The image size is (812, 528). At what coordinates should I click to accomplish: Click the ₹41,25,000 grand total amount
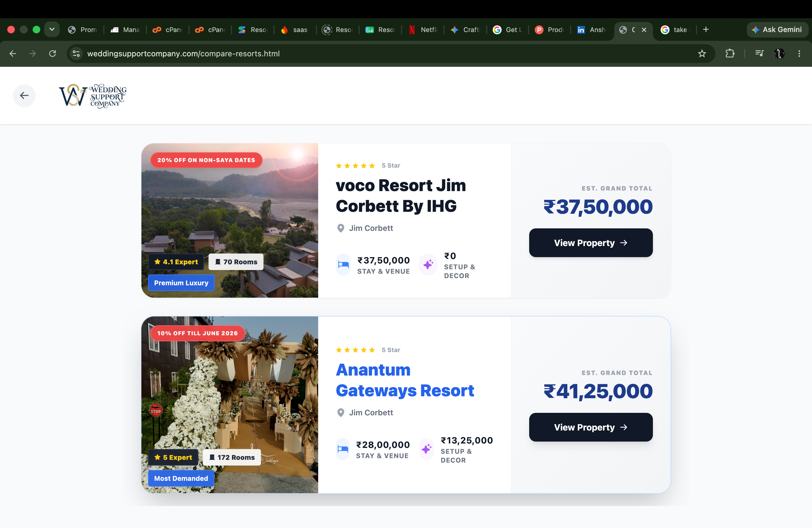point(598,391)
